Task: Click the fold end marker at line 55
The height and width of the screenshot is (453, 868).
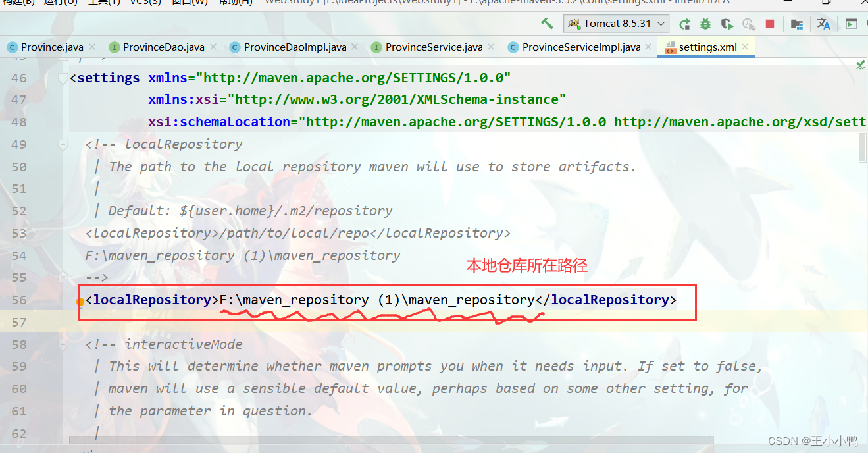Action: [64, 278]
